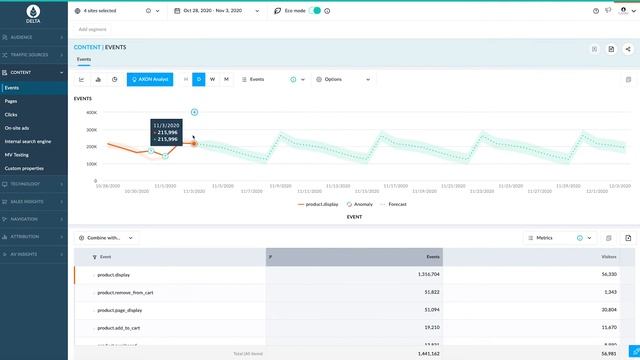Open the 4 sites selected dropdown
The height and width of the screenshot is (360, 640).
pyautogui.click(x=117, y=11)
